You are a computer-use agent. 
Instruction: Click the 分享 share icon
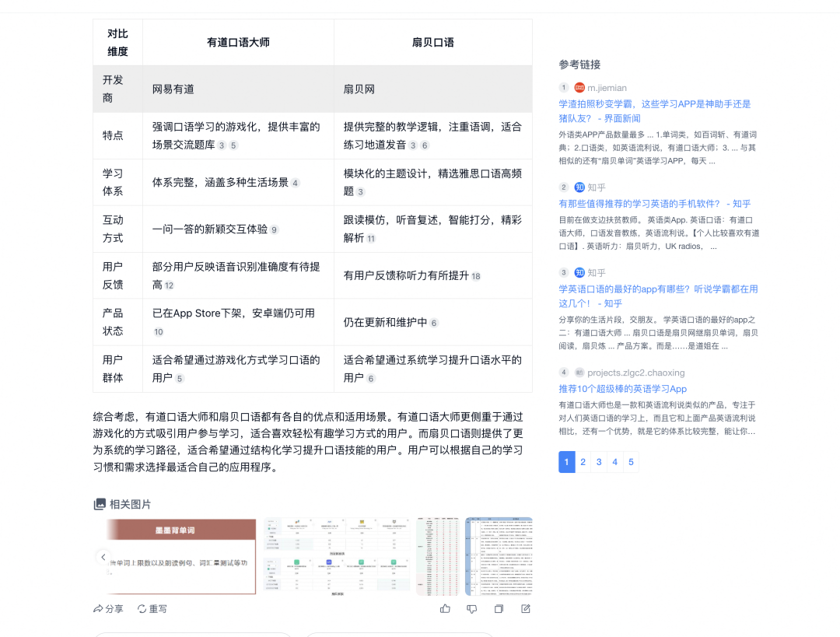[98, 608]
